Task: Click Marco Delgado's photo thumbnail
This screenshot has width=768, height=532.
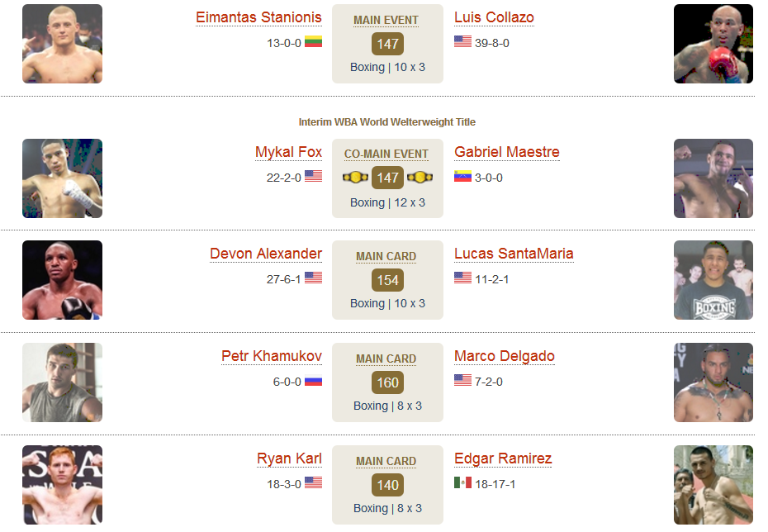Action: click(713, 382)
